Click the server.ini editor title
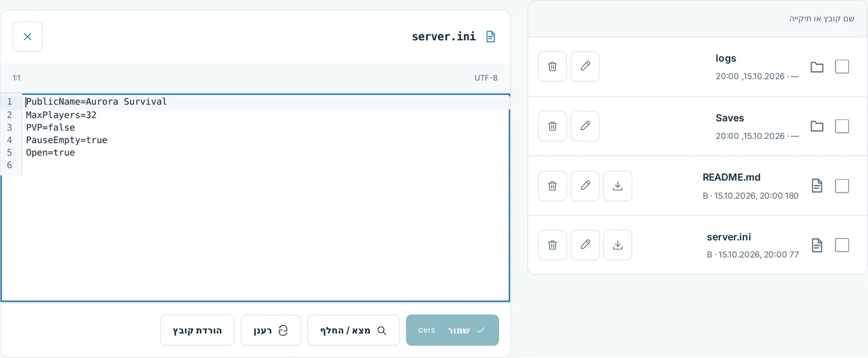The height and width of the screenshot is (358, 868). click(443, 37)
